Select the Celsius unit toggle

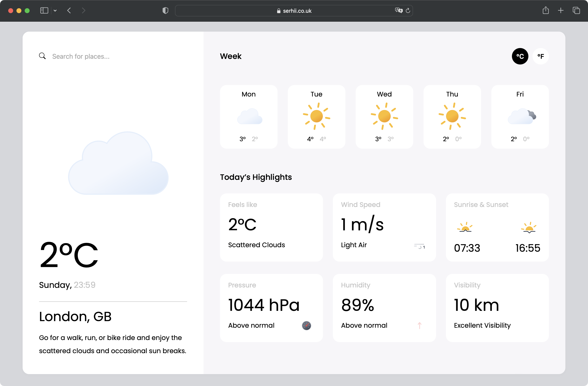coord(520,56)
